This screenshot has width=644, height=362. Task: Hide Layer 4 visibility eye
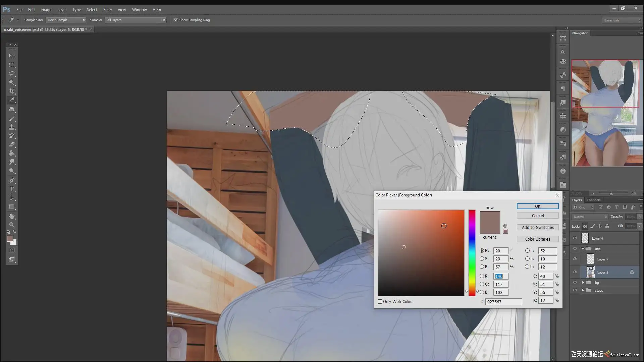click(x=575, y=238)
